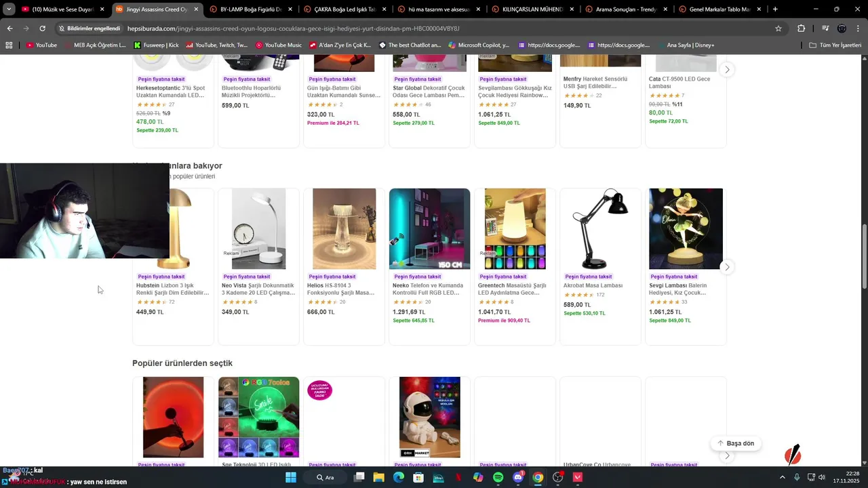The width and height of the screenshot is (868, 488).
Task: Open Neo Vista Şarjlı Dokunmatik lamp link
Action: pyautogui.click(x=258, y=289)
